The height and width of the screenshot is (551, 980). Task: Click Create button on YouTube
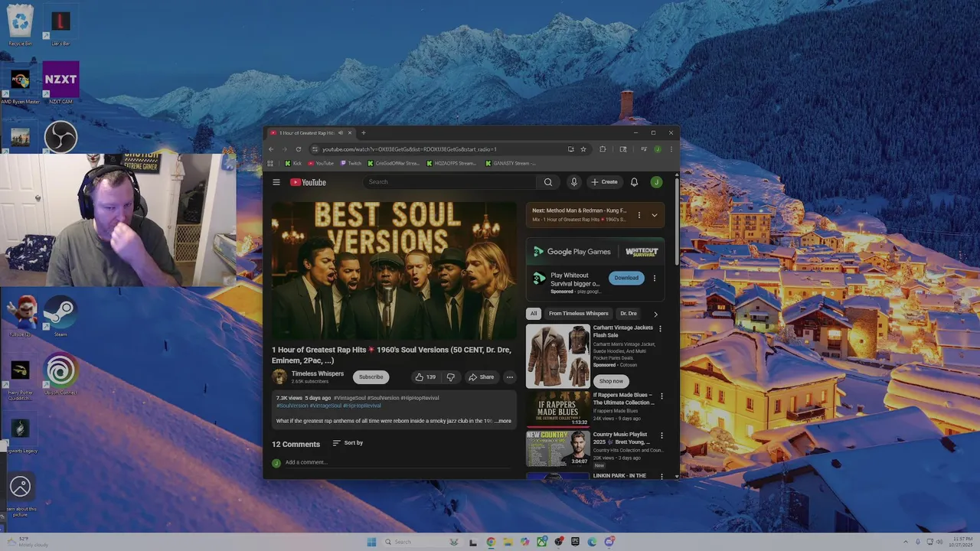click(x=604, y=182)
